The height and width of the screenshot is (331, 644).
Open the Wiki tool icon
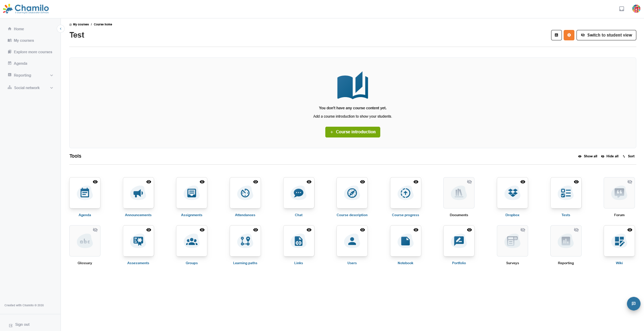[x=619, y=241]
